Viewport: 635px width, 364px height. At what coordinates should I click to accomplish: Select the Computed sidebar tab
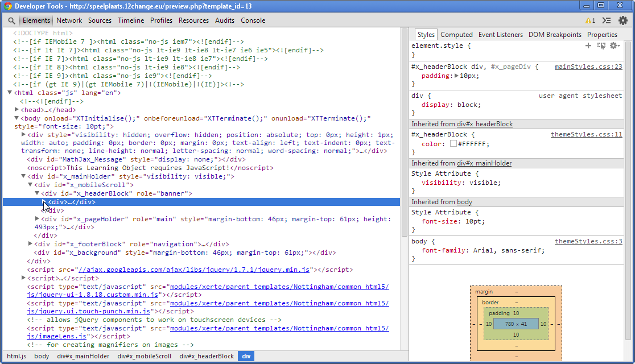[456, 35]
